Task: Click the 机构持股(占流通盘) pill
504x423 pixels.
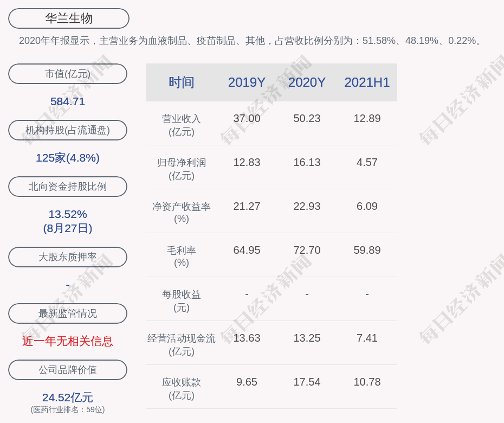Action: (68, 130)
